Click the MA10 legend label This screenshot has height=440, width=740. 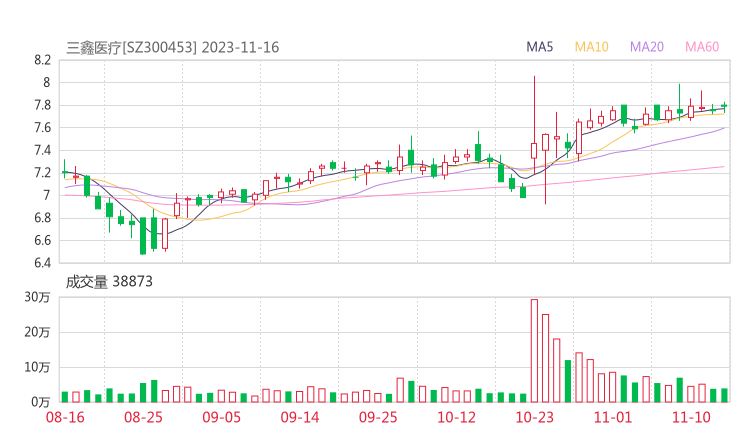(x=591, y=47)
